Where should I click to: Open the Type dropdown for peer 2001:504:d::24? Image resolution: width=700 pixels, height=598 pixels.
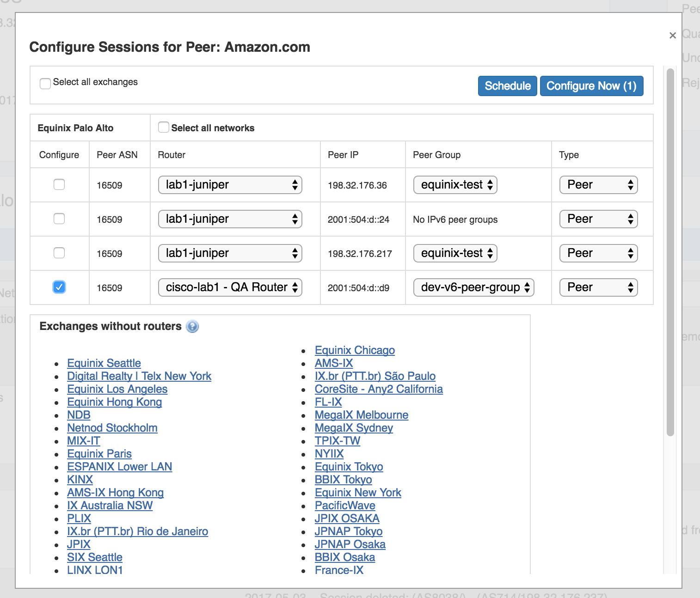coord(598,219)
